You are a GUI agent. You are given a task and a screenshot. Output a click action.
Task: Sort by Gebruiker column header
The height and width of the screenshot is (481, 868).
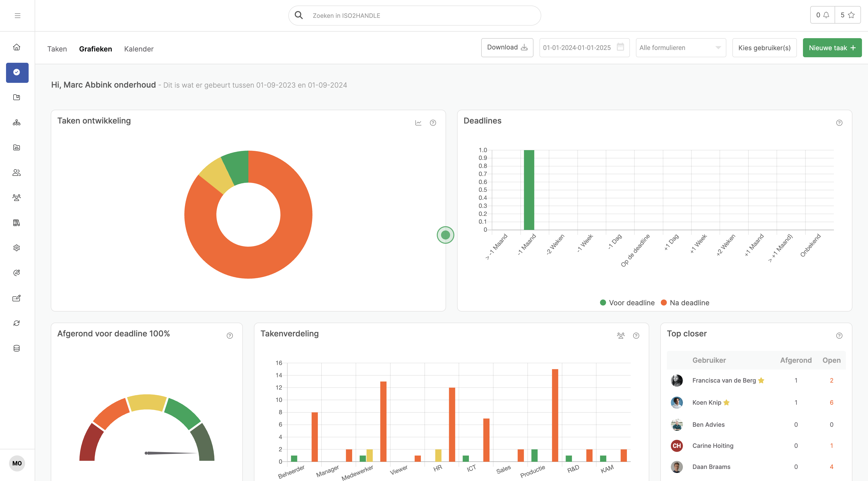tap(709, 360)
